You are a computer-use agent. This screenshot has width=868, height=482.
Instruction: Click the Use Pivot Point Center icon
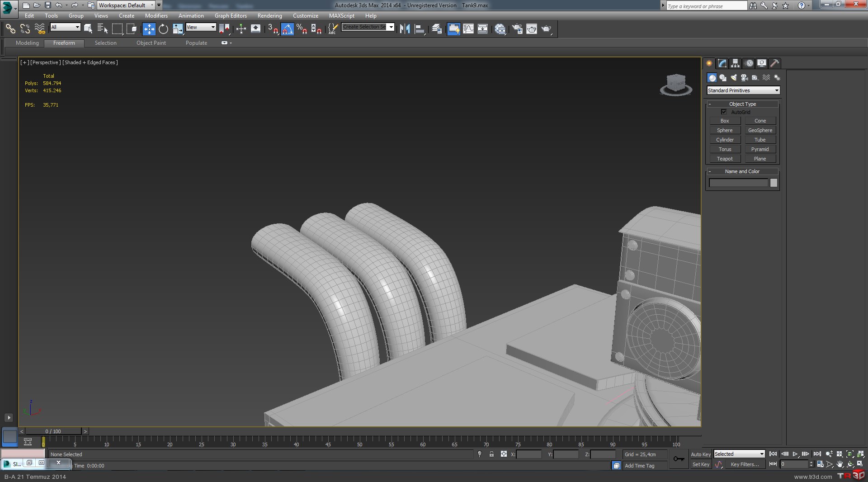(x=224, y=29)
